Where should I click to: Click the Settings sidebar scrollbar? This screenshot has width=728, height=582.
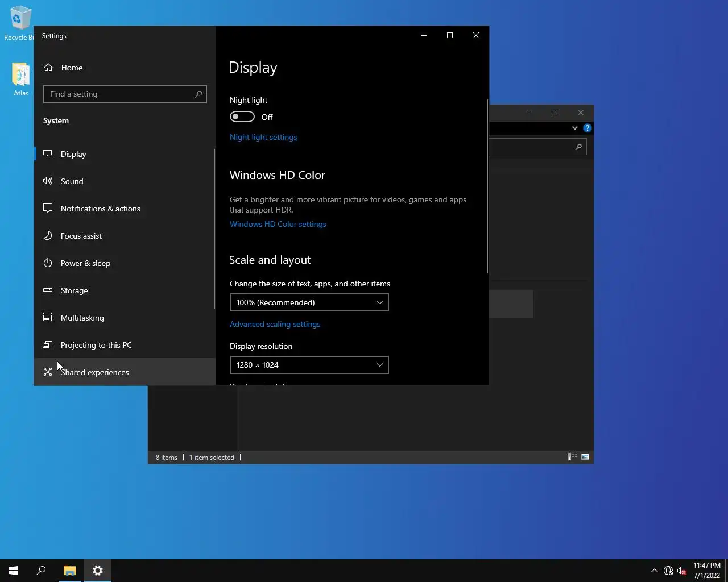214,229
